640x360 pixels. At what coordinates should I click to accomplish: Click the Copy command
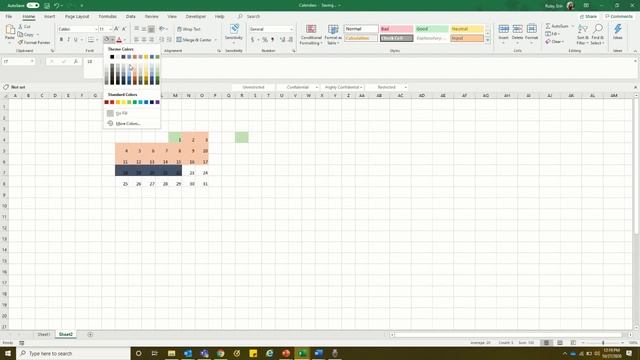(x=26, y=34)
